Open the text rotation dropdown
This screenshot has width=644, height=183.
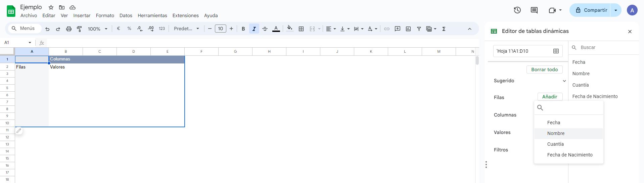coord(372,29)
